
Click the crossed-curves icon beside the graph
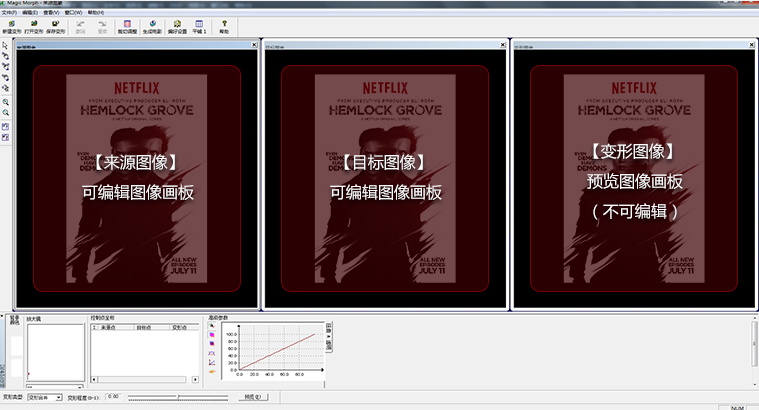212,353
